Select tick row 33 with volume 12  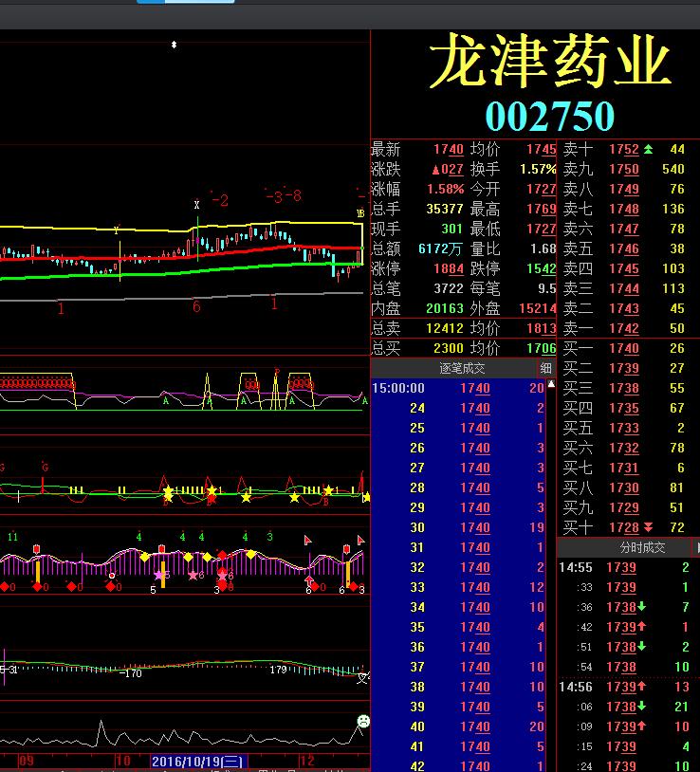[458, 587]
